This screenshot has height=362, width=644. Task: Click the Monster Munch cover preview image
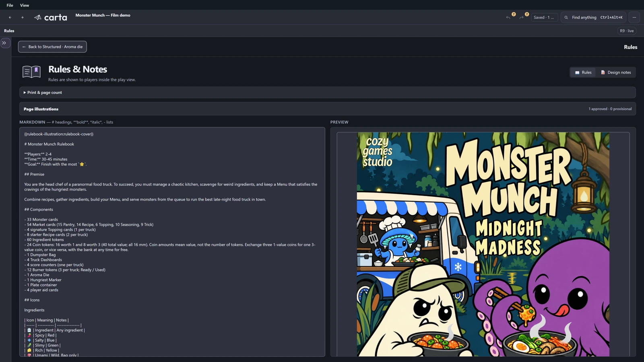click(483, 244)
